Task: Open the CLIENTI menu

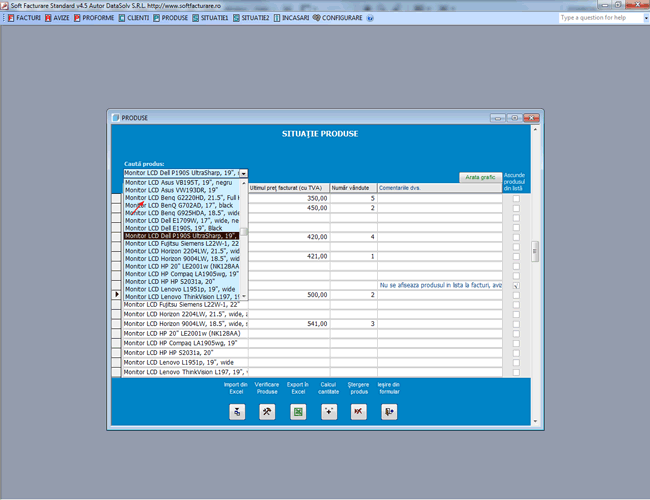Action: coord(134,18)
